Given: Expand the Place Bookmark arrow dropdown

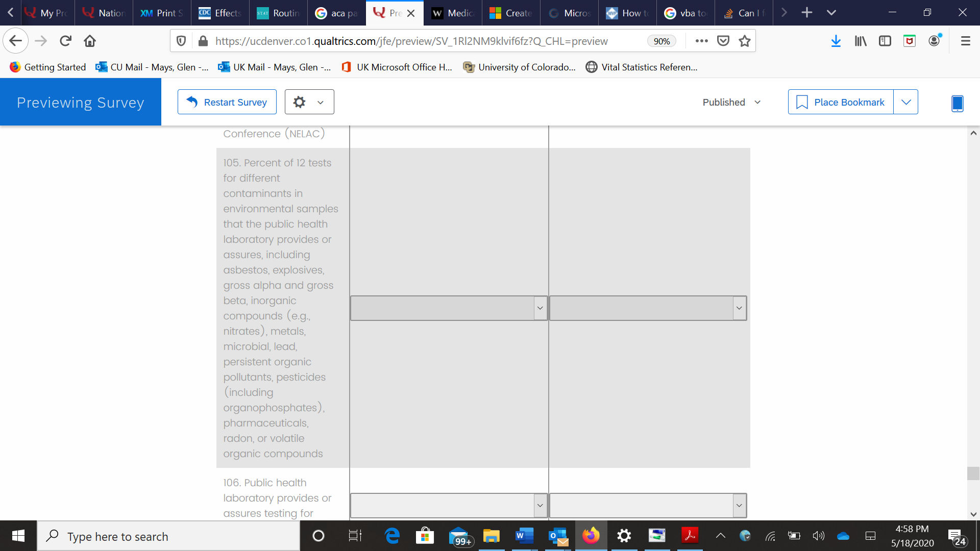Looking at the screenshot, I should pyautogui.click(x=906, y=102).
